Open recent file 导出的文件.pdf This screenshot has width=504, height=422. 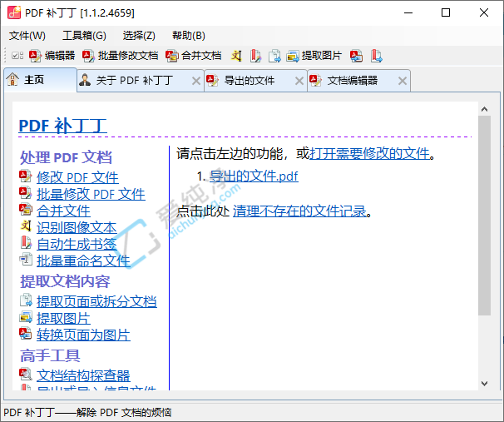[254, 176]
